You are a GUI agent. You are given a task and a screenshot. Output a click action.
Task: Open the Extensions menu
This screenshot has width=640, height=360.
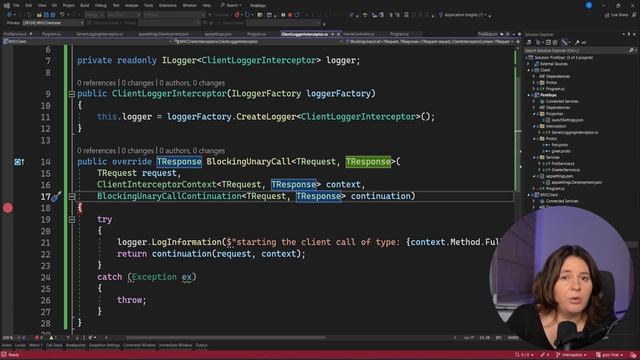point(168,5)
